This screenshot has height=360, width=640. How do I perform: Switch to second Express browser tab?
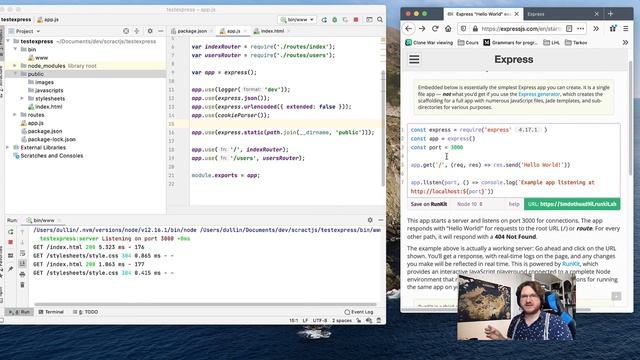[x=563, y=14]
